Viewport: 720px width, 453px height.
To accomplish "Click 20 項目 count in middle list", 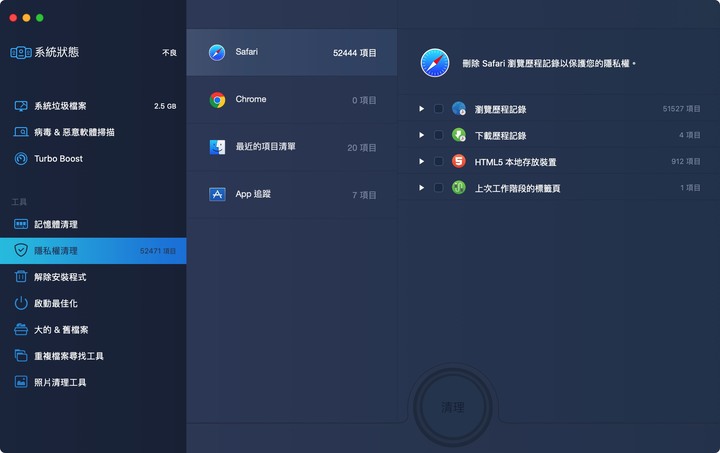I will [x=362, y=148].
